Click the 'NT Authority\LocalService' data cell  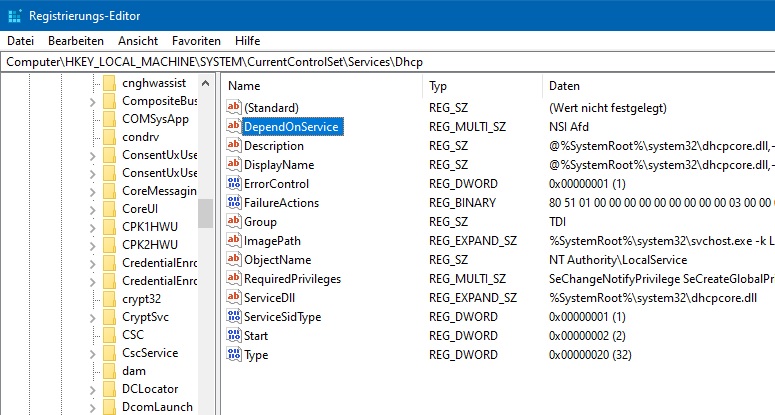pyautogui.click(x=618, y=259)
